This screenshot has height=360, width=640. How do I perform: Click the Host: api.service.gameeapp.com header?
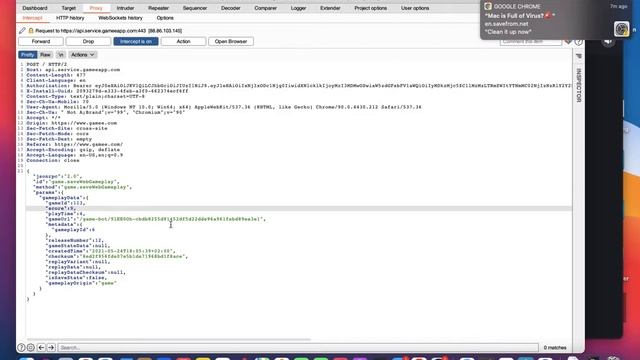click(73, 70)
